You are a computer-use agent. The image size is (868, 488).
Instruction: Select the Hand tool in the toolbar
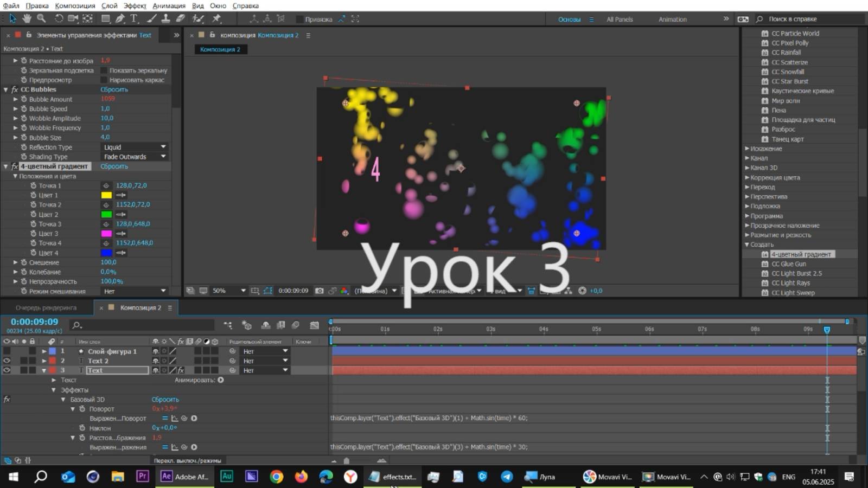pos(26,18)
